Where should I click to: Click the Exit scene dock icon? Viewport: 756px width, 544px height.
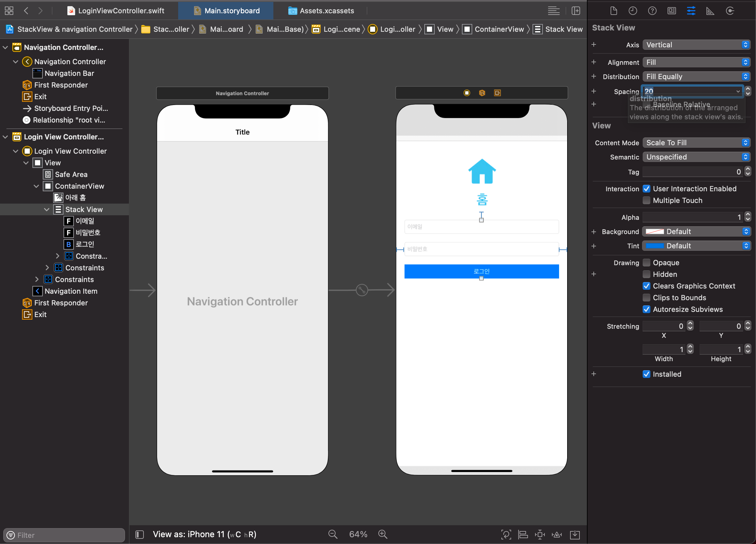497,93
